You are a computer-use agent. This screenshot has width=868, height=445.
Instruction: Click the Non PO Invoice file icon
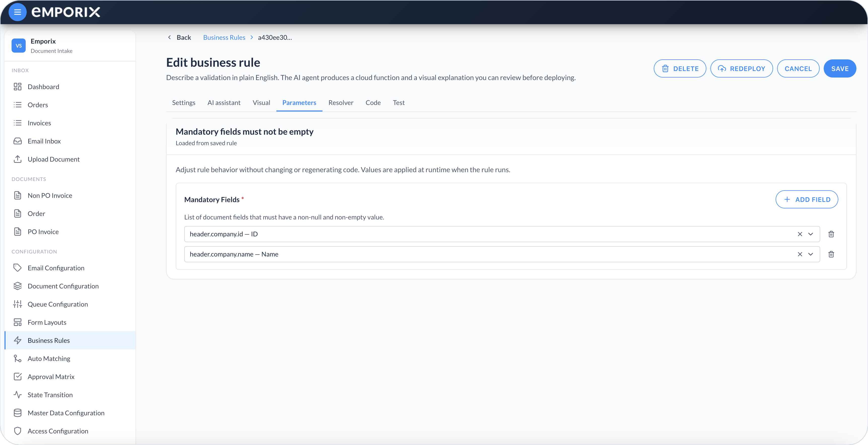click(18, 195)
